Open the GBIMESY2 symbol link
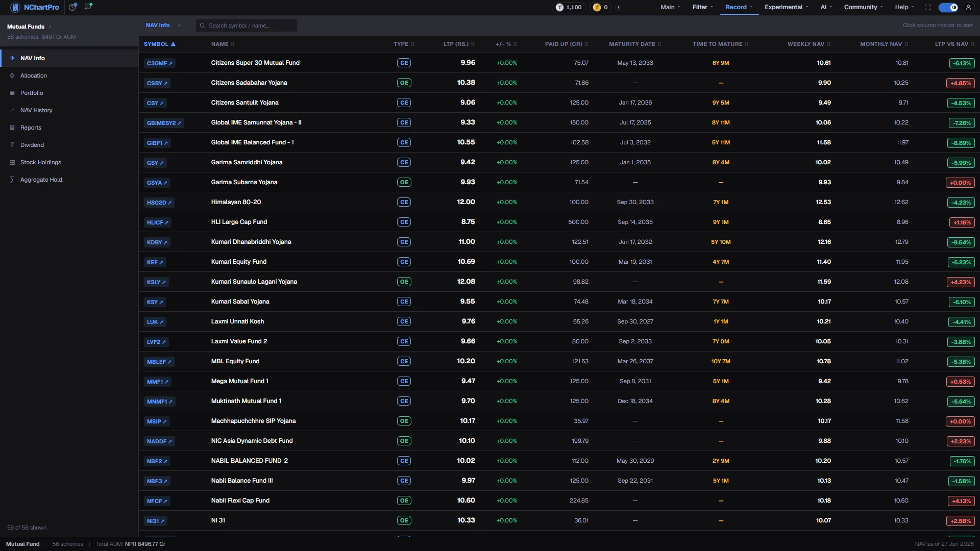 coord(164,123)
